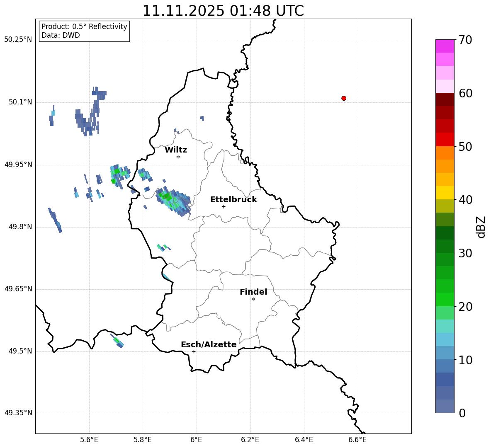Click the dark maroon colorbar segment below 60
The image size is (491, 448).
pyautogui.click(x=445, y=99)
